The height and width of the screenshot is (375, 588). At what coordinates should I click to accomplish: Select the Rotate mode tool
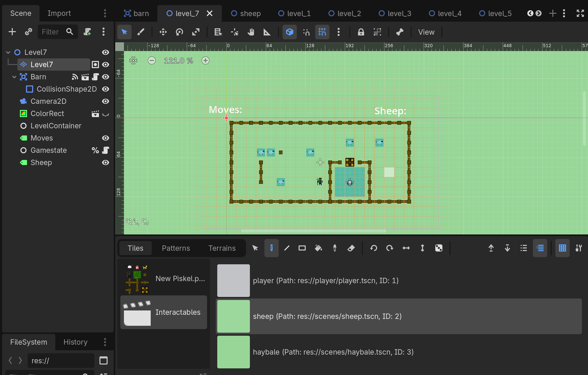[x=180, y=32]
